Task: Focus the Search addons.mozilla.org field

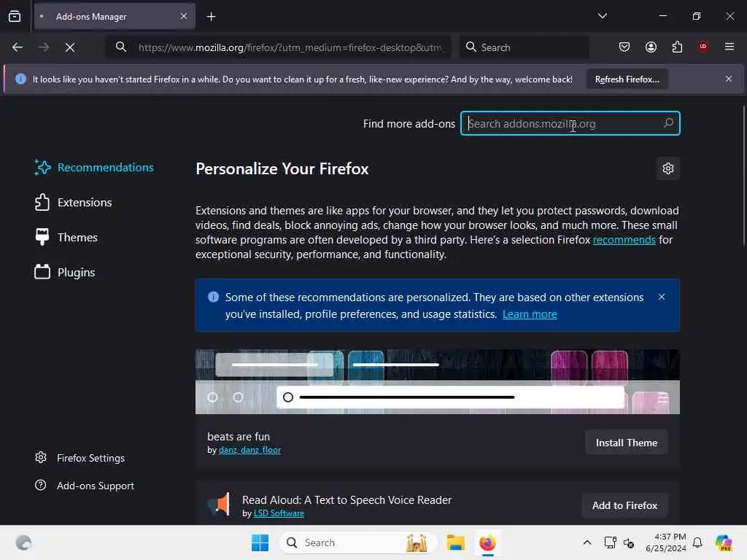Action: (570, 124)
